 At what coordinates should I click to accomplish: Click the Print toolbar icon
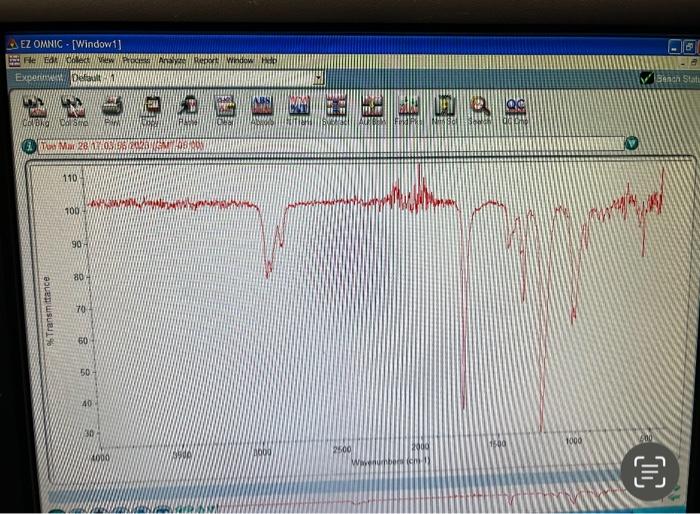pyautogui.click(x=112, y=111)
